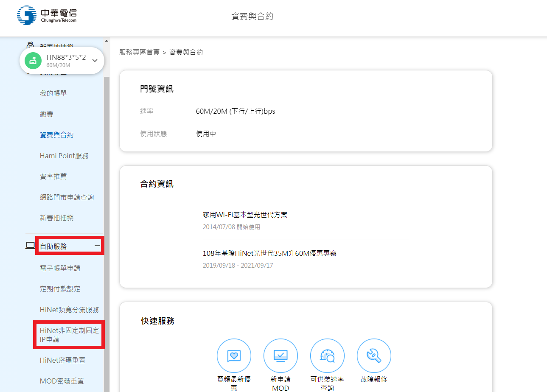
Task: Select 資費與合約 in sidebar
Action: coord(56,135)
